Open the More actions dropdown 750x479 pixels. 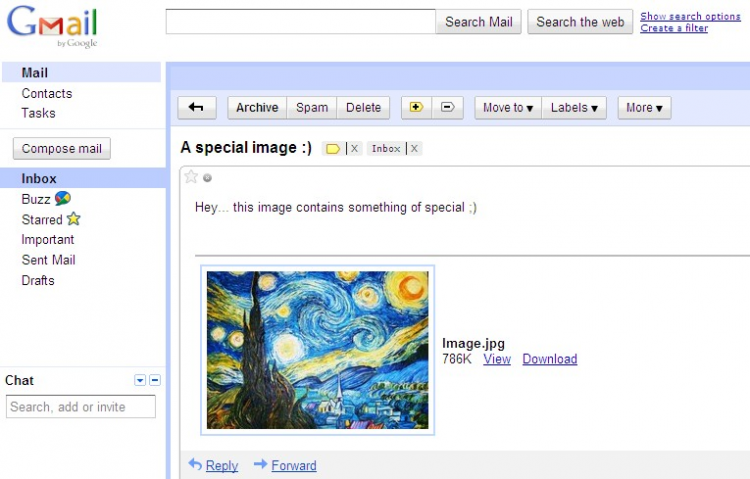coord(644,108)
